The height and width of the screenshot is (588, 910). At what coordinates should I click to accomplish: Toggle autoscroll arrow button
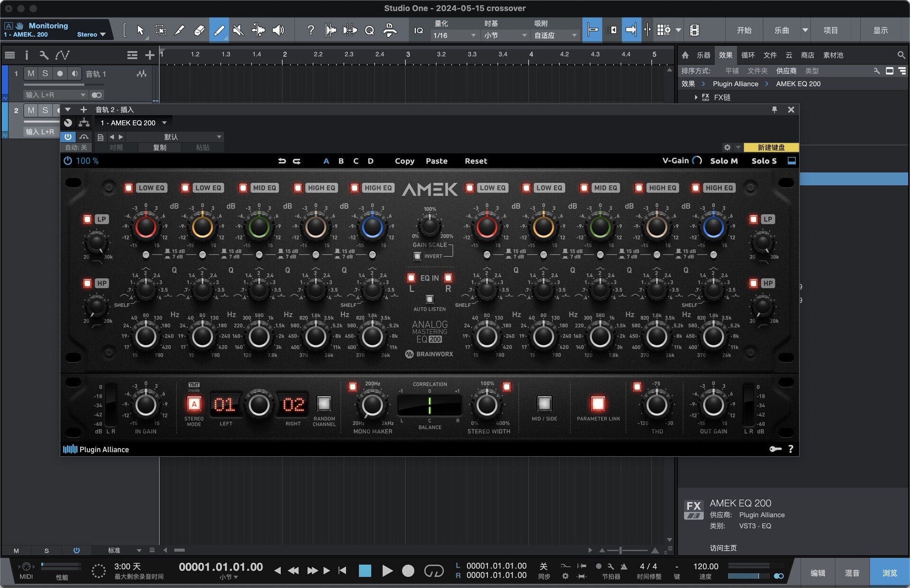[631, 30]
